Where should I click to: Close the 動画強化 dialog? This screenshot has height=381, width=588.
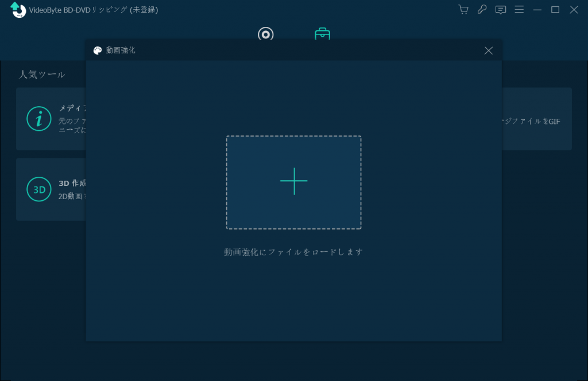489,50
